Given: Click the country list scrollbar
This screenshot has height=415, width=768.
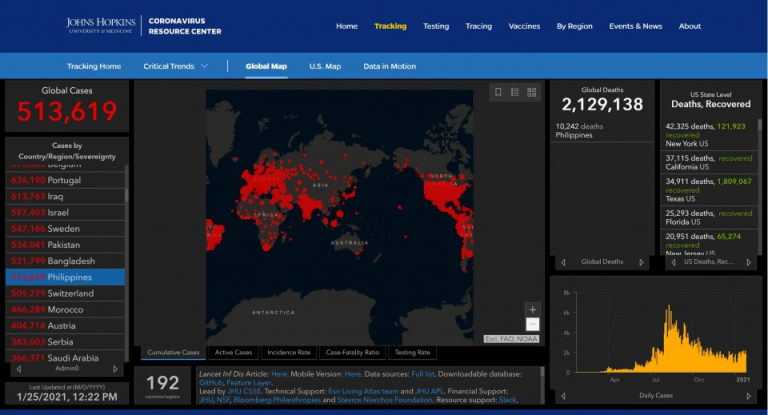Looking at the screenshot, I should [x=126, y=250].
